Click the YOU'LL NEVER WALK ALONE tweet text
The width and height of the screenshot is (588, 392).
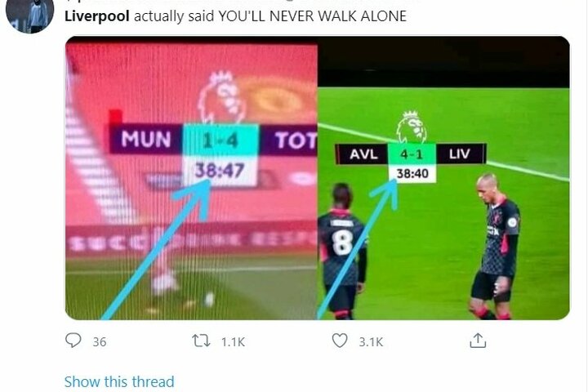coord(312,16)
